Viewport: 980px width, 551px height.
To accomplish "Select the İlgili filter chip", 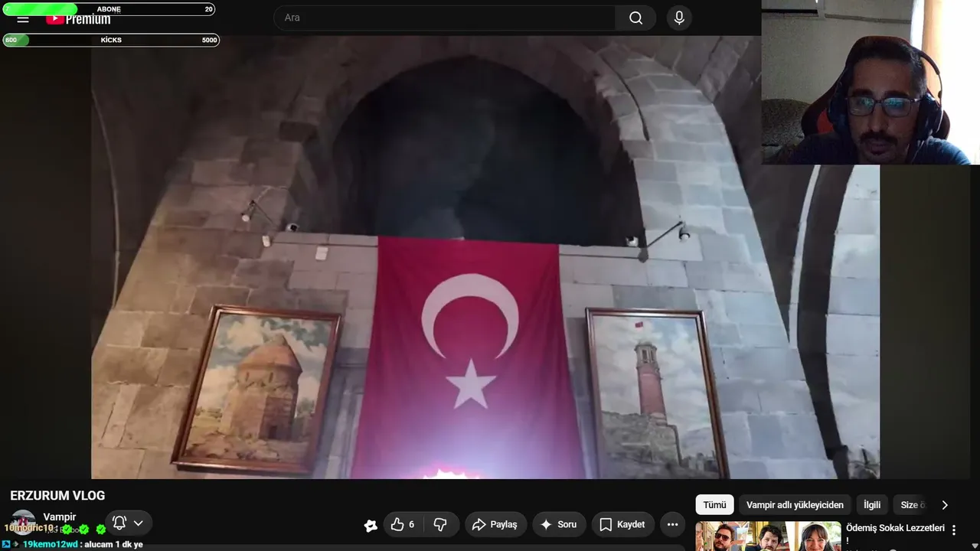I will 872,505.
